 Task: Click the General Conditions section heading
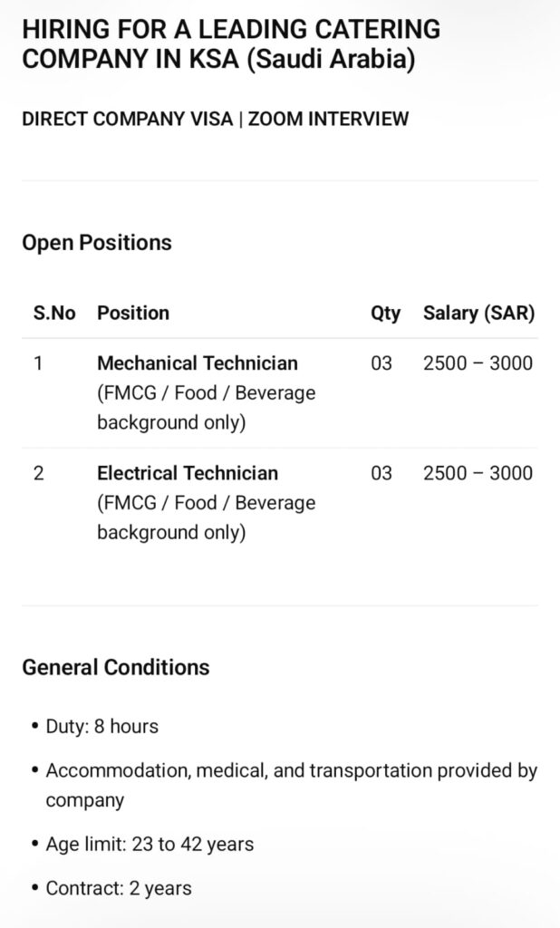tap(115, 668)
